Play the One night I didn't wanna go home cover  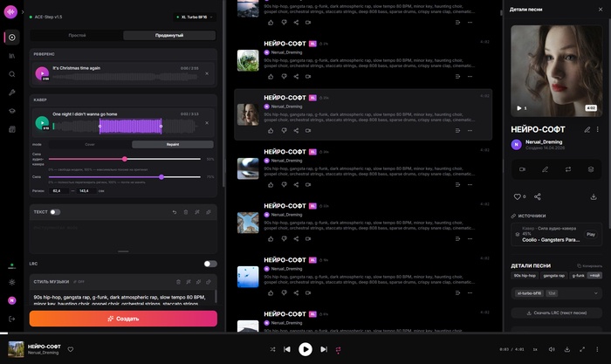(x=42, y=123)
